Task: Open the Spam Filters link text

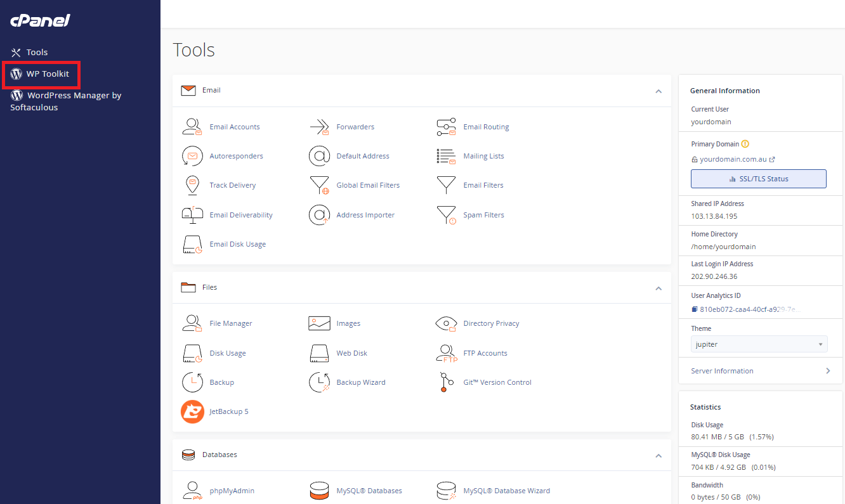Action: 484,215
